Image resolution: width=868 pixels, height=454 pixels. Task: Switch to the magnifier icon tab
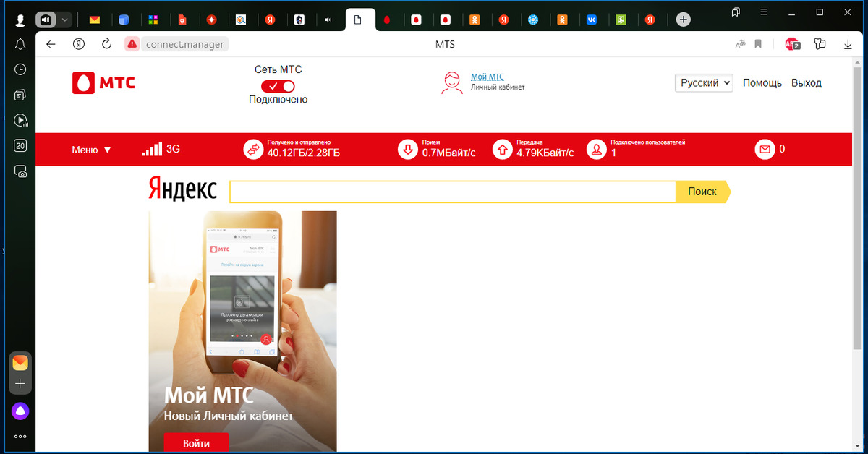tap(241, 20)
